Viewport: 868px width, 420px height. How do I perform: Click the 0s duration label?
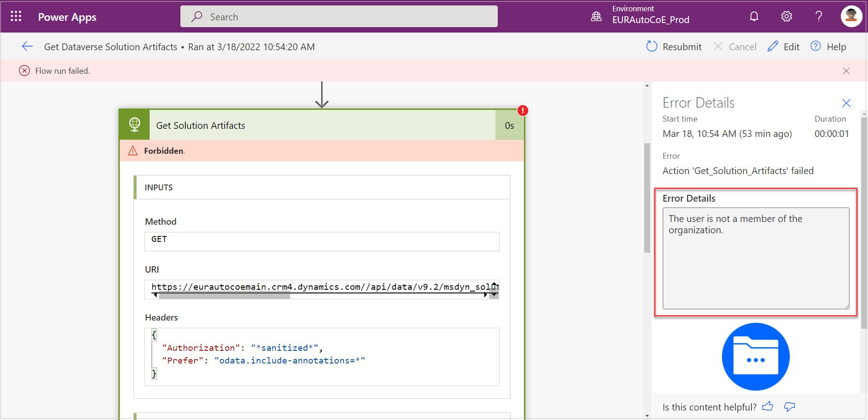[509, 125]
